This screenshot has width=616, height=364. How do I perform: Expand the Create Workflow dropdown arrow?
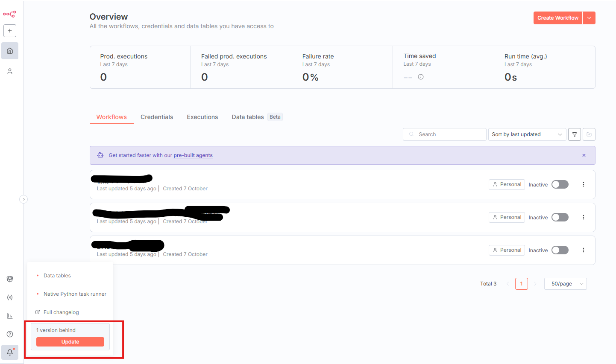click(589, 18)
